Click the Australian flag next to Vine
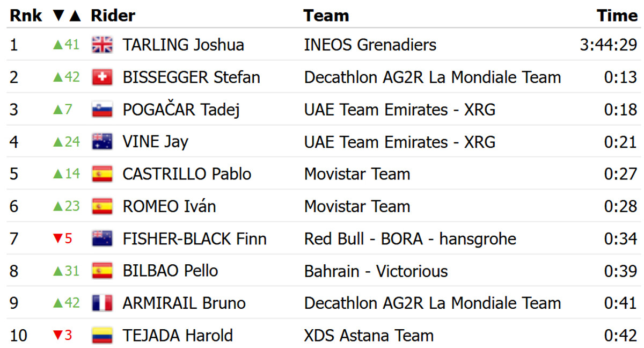The image size is (644, 348). click(102, 142)
